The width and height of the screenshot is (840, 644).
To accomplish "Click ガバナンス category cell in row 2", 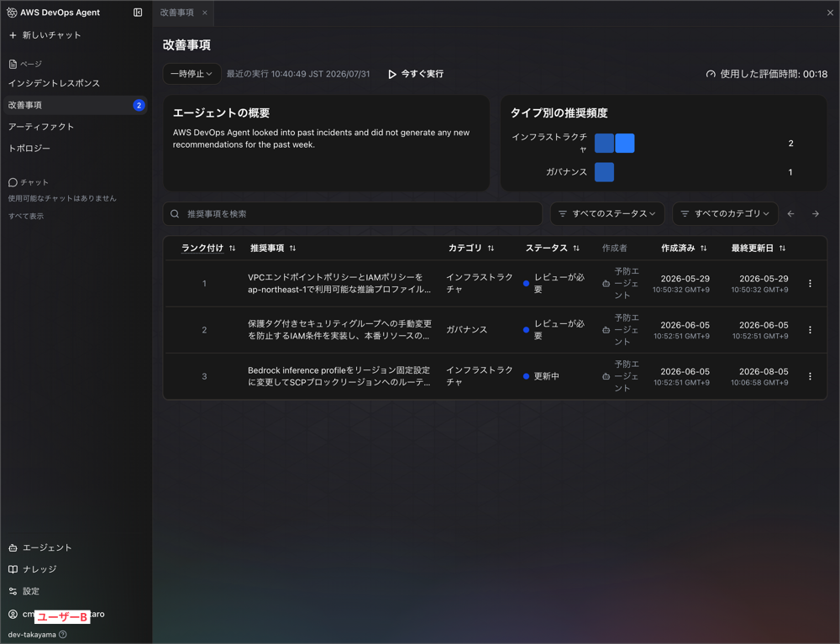I will click(x=466, y=330).
